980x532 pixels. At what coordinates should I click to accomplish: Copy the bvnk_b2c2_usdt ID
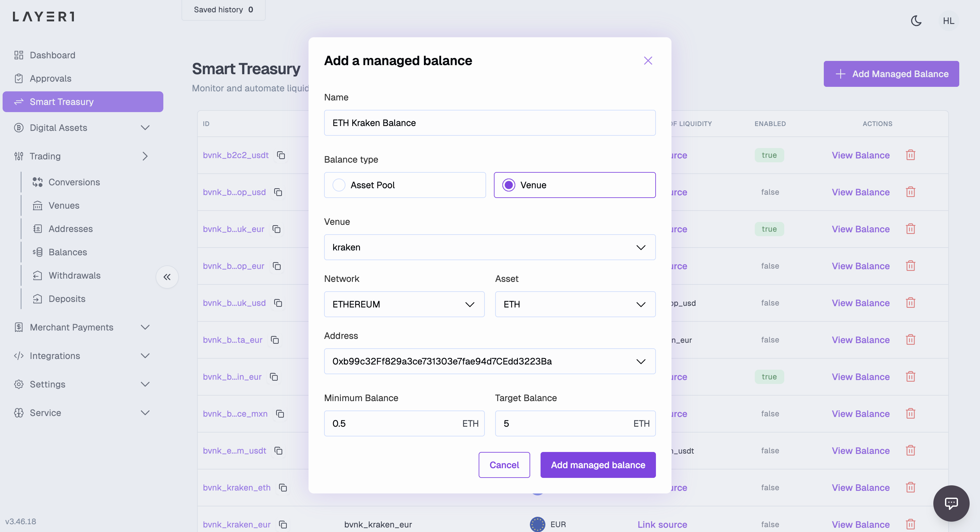pos(281,155)
